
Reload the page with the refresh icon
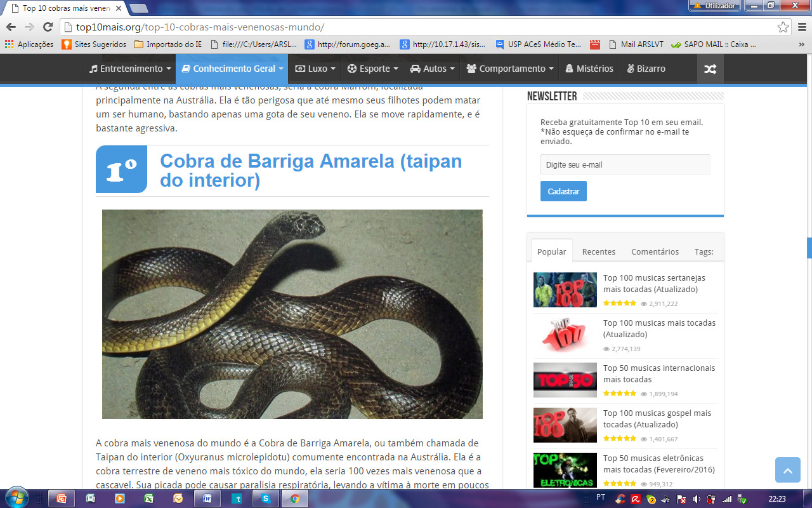[48, 27]
